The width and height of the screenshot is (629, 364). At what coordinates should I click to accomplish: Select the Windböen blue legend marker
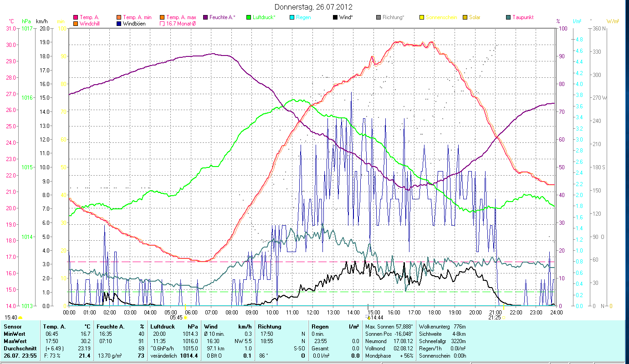click(119, 24)
